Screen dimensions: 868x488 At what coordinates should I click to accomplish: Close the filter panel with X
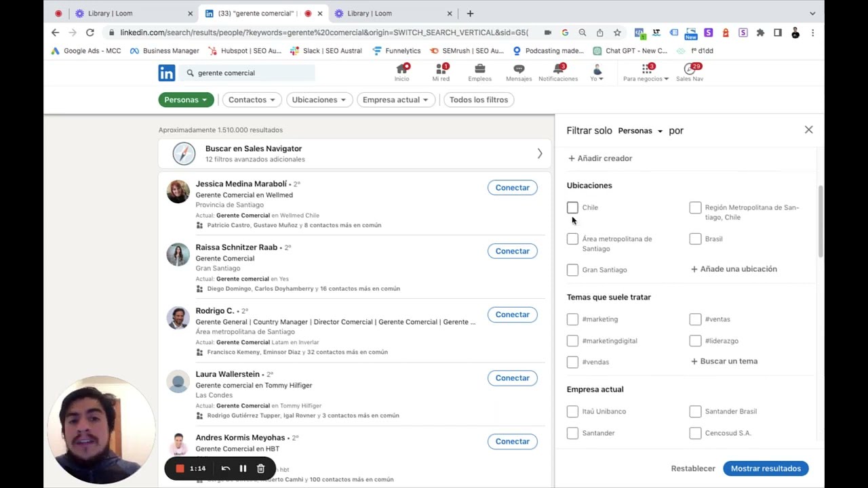[x=808, y=129]
